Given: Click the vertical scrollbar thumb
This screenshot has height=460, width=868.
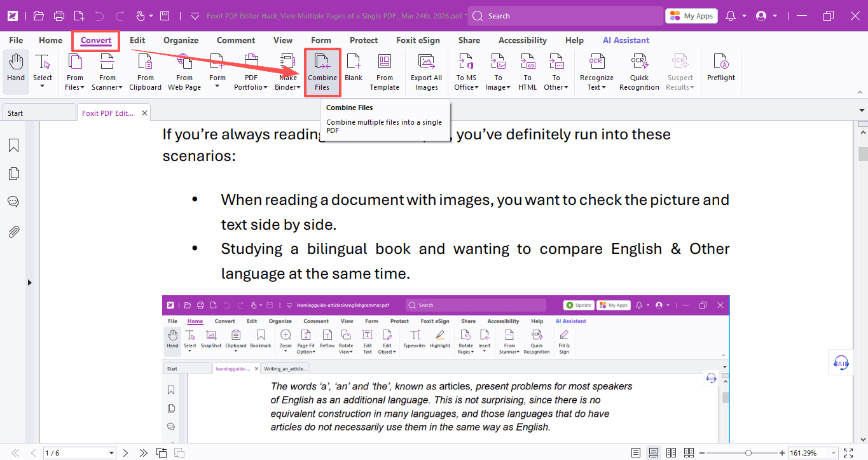Looking at the screenshot, I should [x=863, y=154].
